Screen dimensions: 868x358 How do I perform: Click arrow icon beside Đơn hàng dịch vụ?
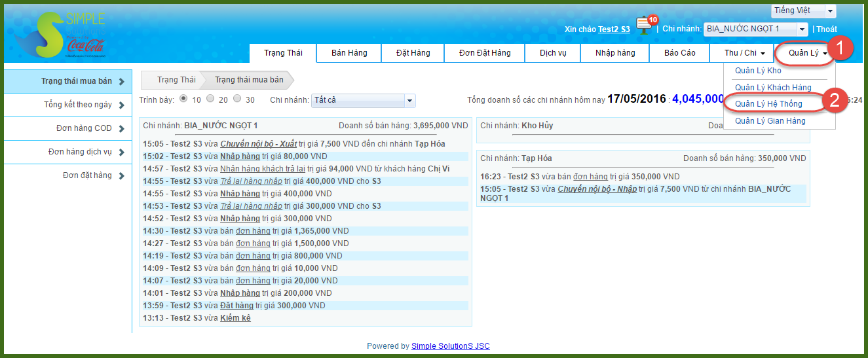point(122,152)
